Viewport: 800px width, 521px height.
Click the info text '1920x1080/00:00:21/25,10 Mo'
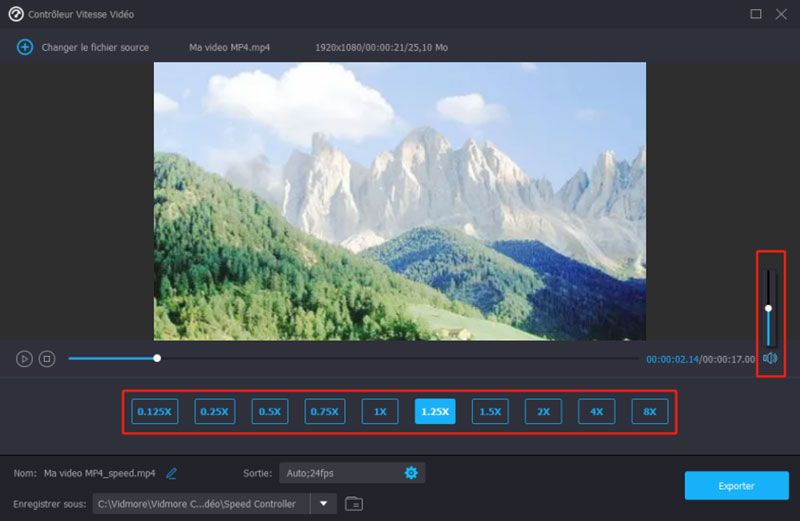tap(381, 47)
